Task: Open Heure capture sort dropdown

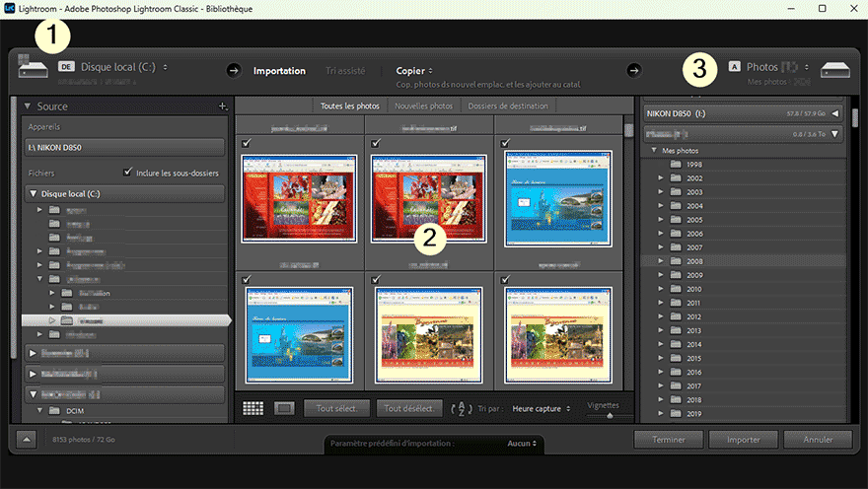Action: pyautogui.click(x=541, y=409)
